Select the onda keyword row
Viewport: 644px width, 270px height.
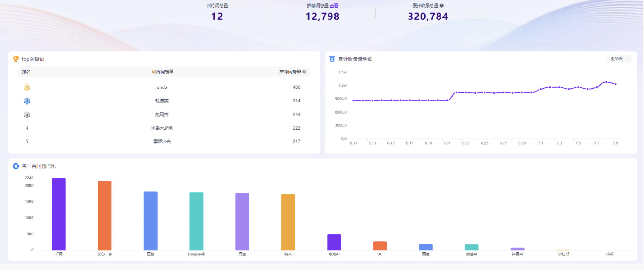pos(164,87)
